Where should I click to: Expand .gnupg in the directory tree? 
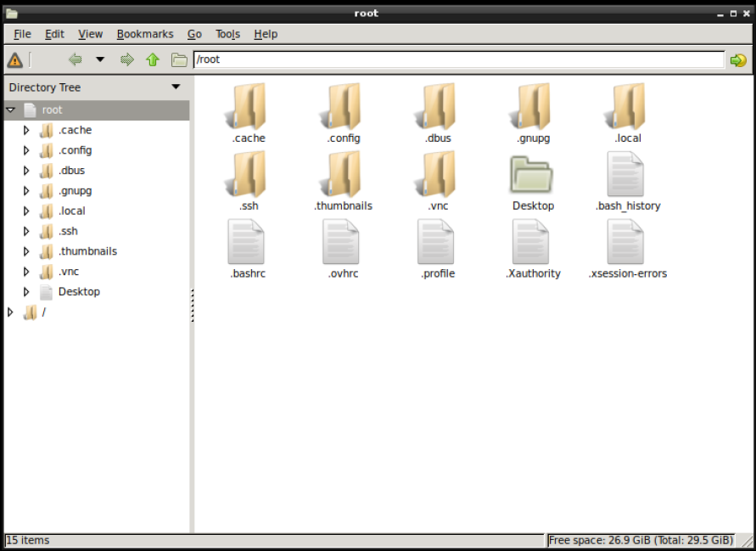tap(26, 191)
